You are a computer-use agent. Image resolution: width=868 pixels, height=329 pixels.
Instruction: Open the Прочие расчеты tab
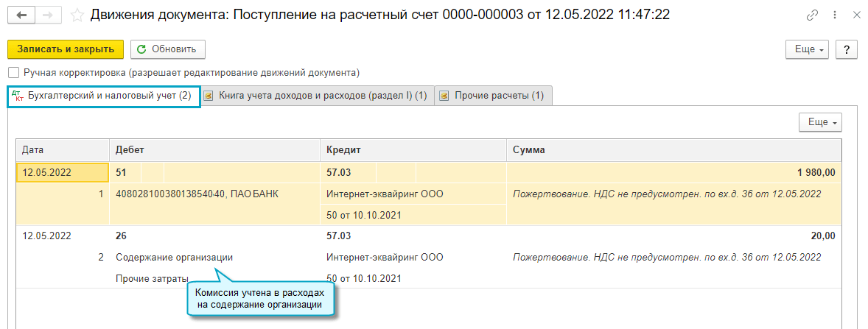pyautogui.click(x=499, y=96)
